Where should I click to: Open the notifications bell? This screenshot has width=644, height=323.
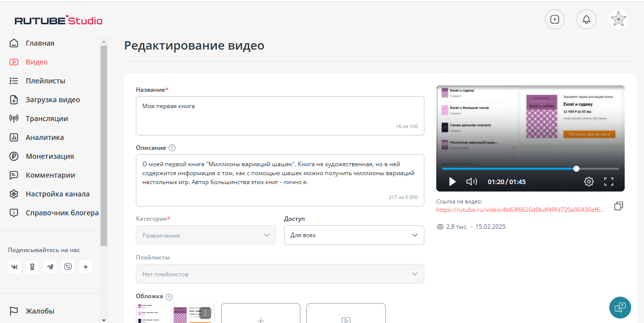point(586,19)
